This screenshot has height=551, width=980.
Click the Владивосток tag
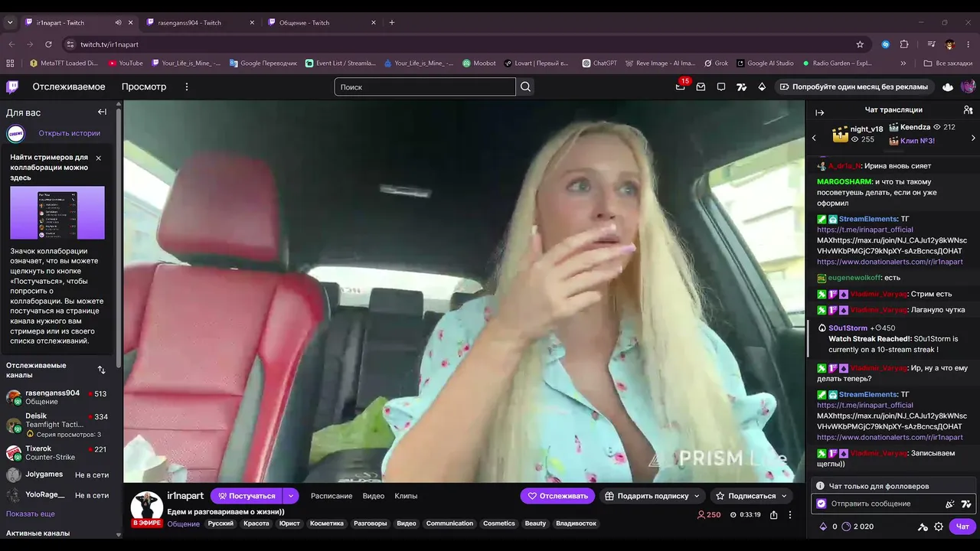pyautogui.click(x=576, y=523)
